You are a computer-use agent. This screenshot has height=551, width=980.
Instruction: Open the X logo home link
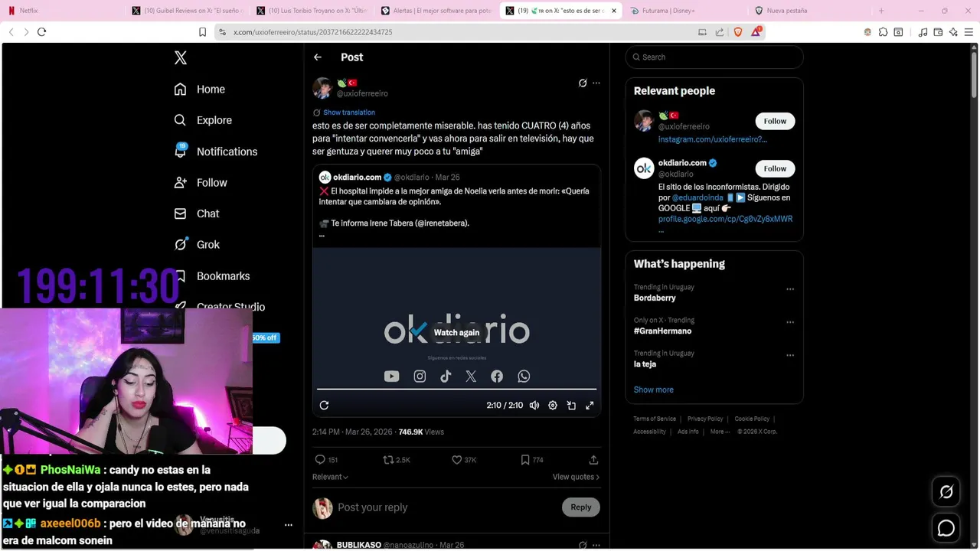(180, 57)
